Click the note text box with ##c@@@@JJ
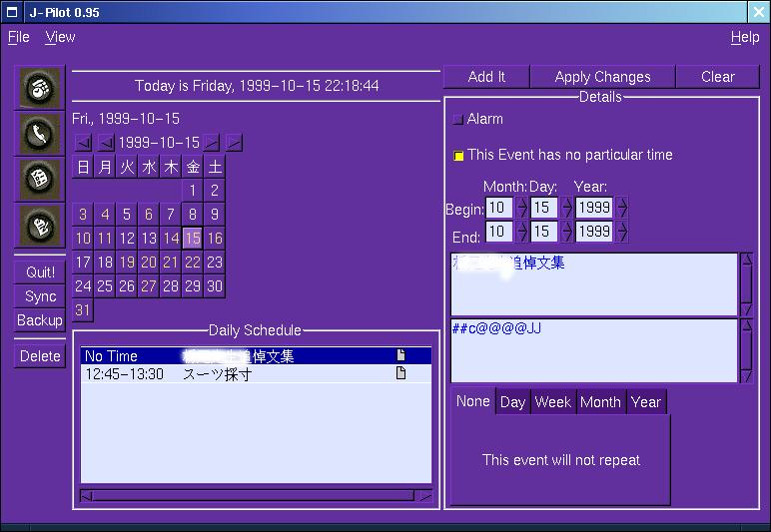This screenshot has height=532, width=771. [594, 350]
